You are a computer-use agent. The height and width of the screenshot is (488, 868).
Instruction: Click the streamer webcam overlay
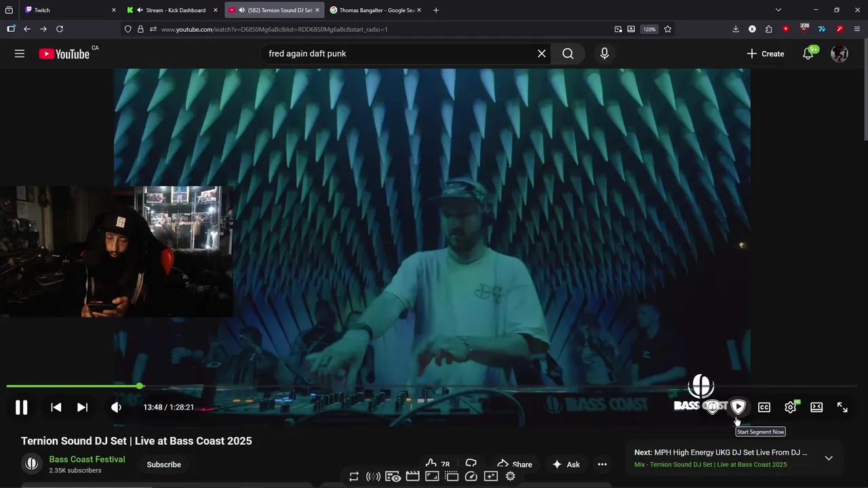117,251
